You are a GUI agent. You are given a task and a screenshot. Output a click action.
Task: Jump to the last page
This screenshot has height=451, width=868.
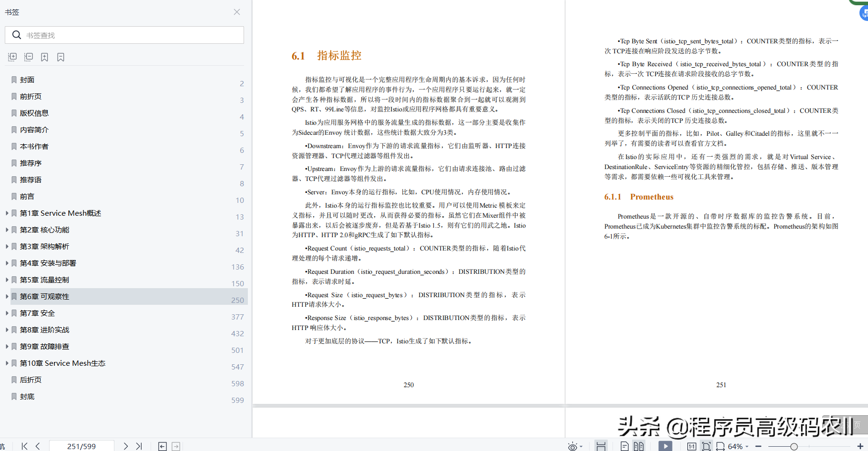point(139,446)
